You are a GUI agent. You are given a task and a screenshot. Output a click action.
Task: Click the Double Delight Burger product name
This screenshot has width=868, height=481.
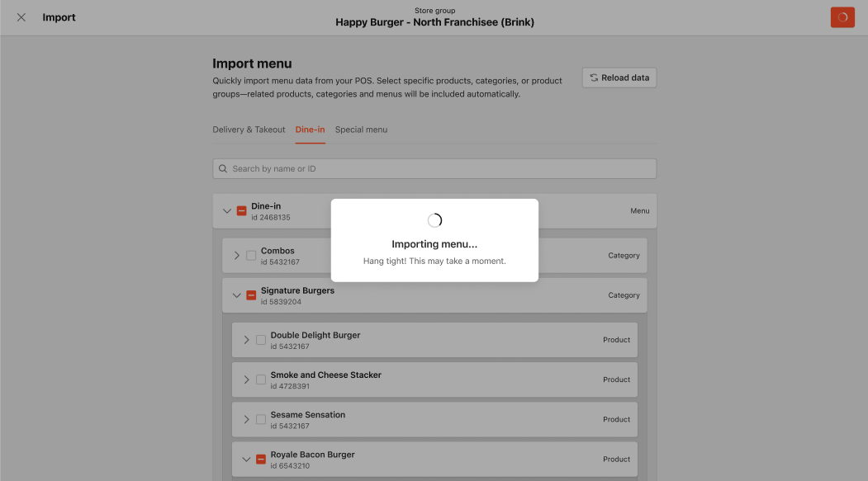pos(315,335)
